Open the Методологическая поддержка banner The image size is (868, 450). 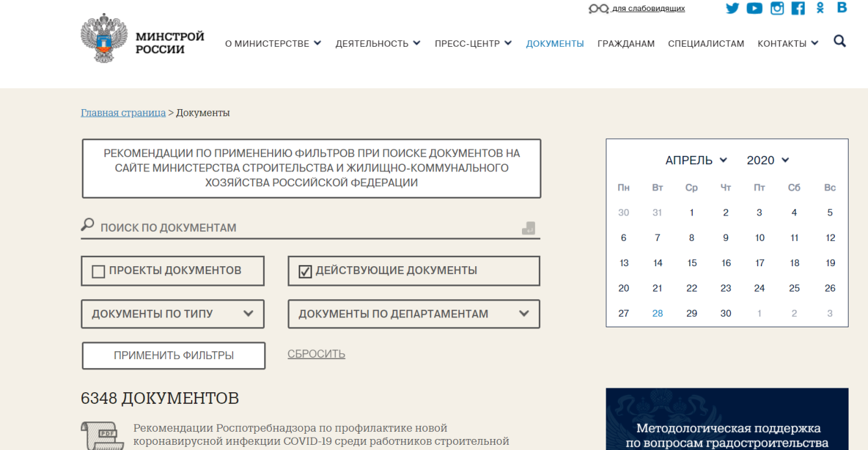(x=727, y=419)
